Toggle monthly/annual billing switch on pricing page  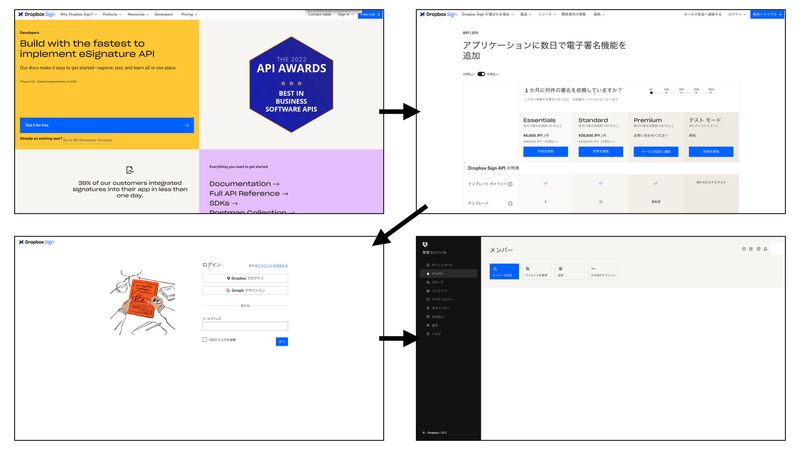(481, 74)
